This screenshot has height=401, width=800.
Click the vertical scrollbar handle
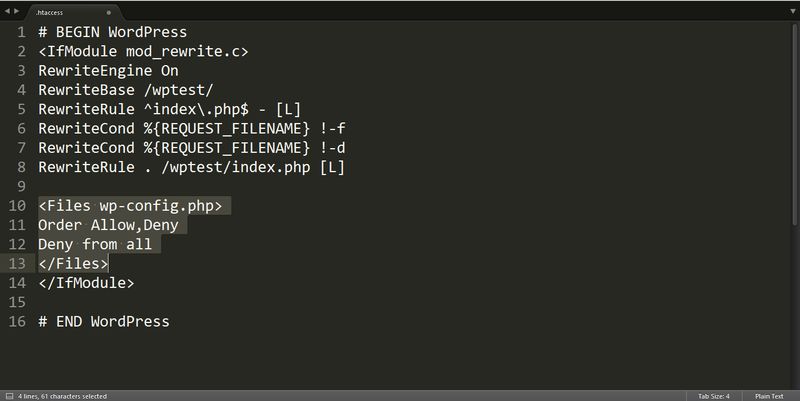pos(794,124)
